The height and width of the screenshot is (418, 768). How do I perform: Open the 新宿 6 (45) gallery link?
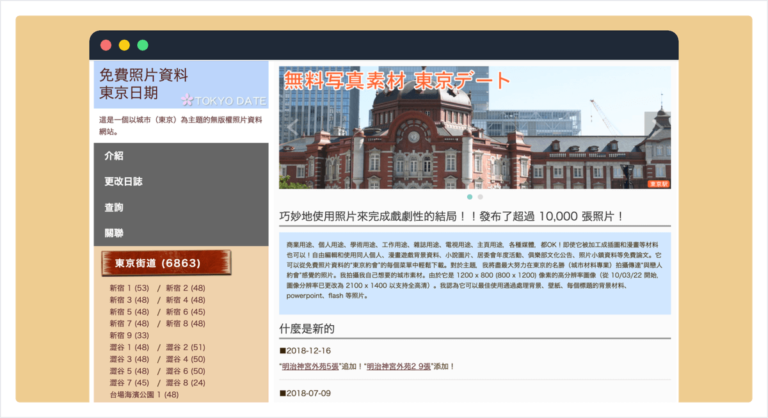point(185,312)
